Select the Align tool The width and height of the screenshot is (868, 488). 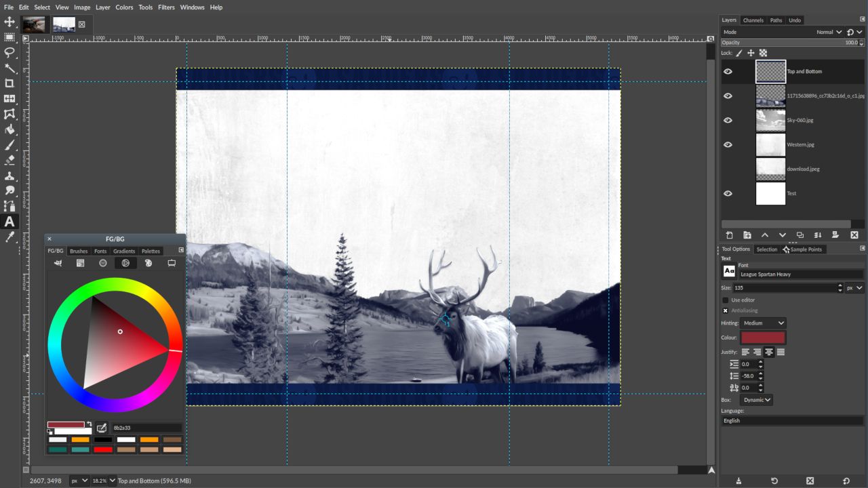9,99
